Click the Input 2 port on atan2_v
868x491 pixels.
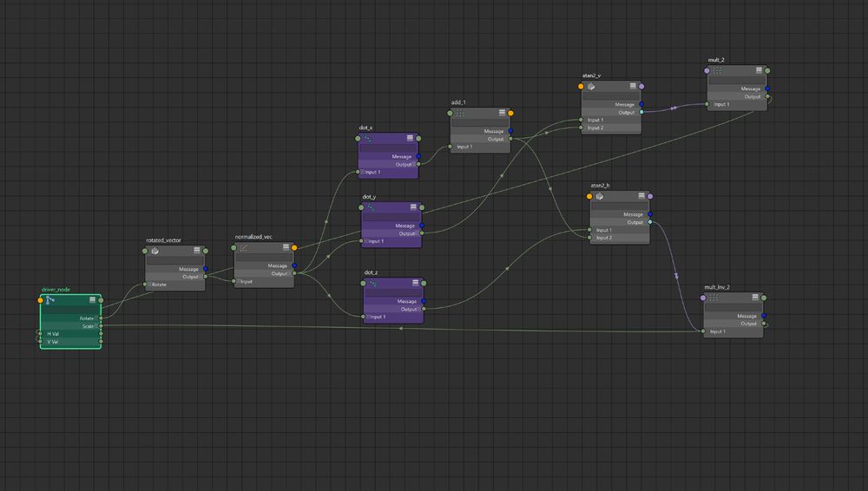point(581,128)
